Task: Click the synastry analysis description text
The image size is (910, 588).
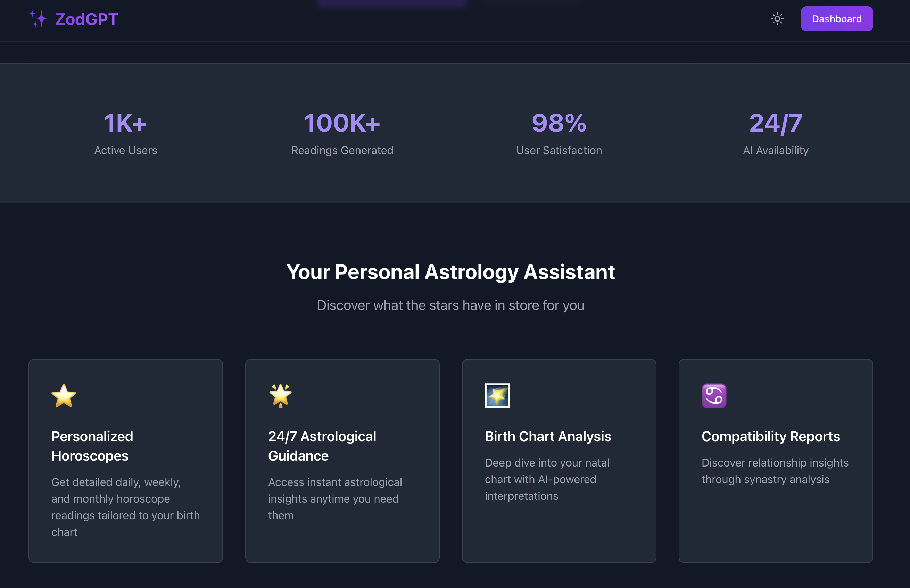Action: pos(775,471)
